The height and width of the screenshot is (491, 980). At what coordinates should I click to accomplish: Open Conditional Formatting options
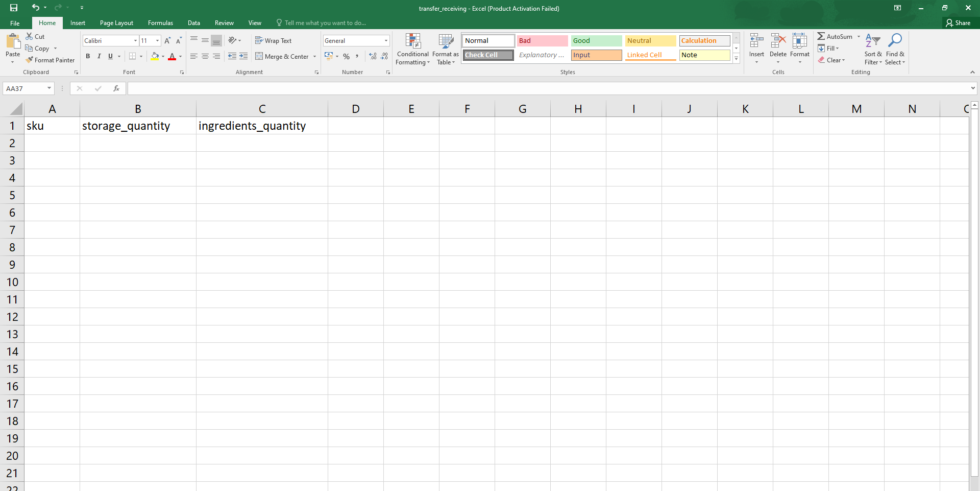click(x=412, y=49)
